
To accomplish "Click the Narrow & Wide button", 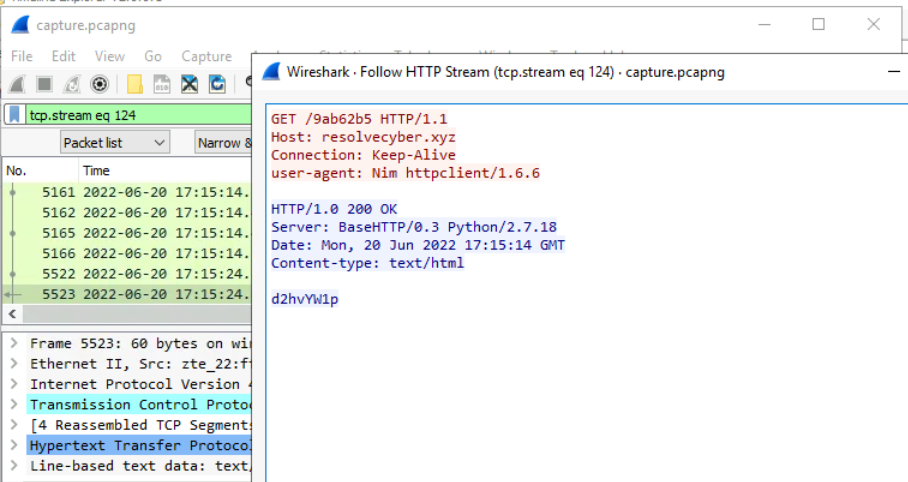I will tap(224, 143).
